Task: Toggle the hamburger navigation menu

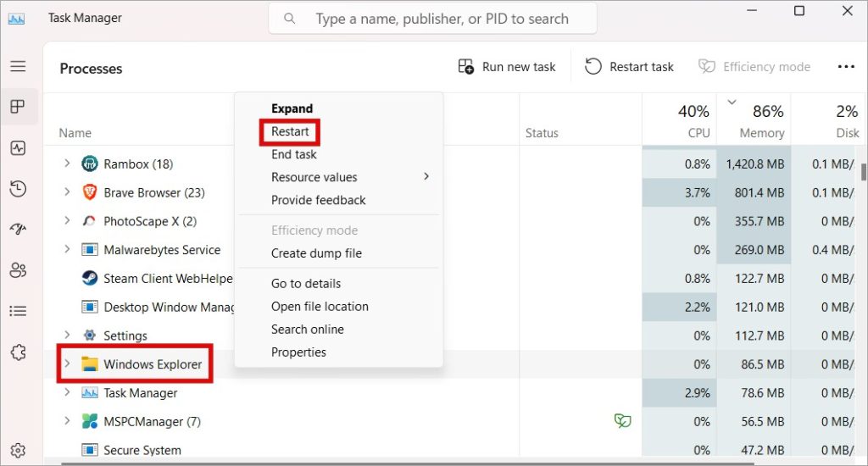Action: point(18,66)
